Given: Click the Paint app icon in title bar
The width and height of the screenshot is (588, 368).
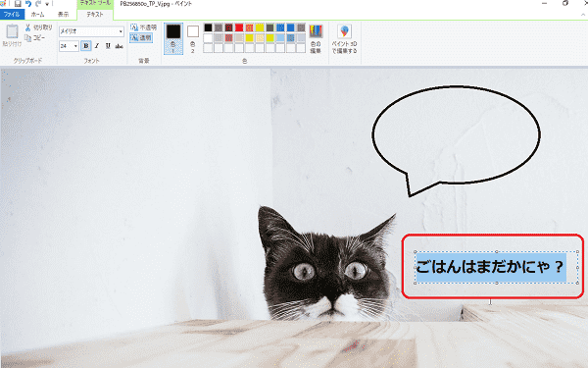Looking at the screenshot, I should coord(3,4).
